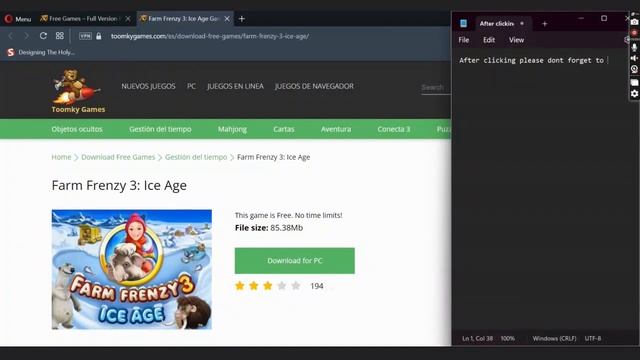The height and width of the screenshot is (360, 640).
Task: Open the Notepad Edit menu
Action: (489, 40)
